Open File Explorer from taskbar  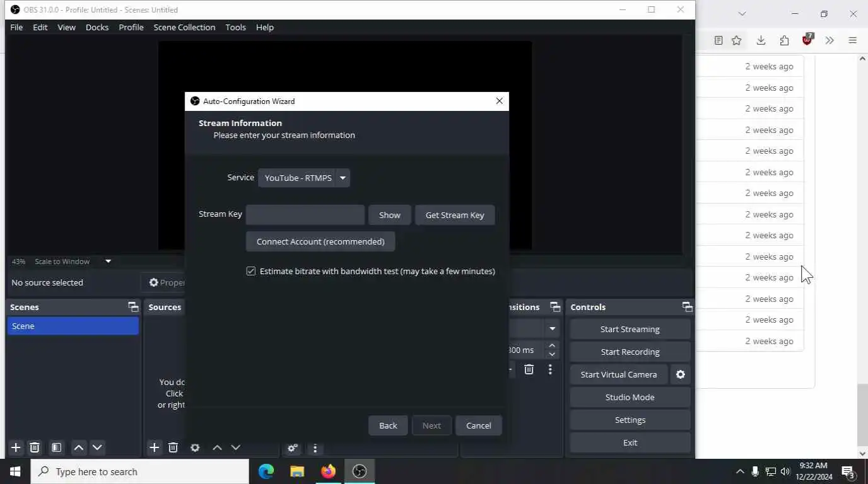(297, 471)
